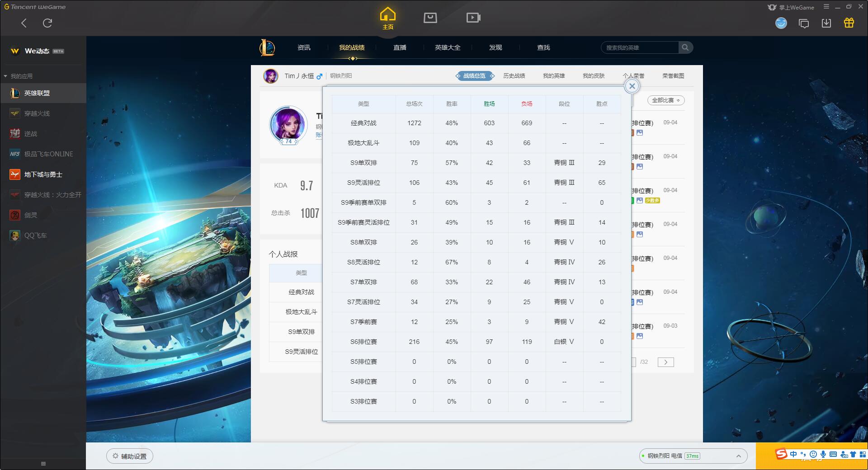Go to next page of match list
The image size is (868, 470).
click(665, 362)
